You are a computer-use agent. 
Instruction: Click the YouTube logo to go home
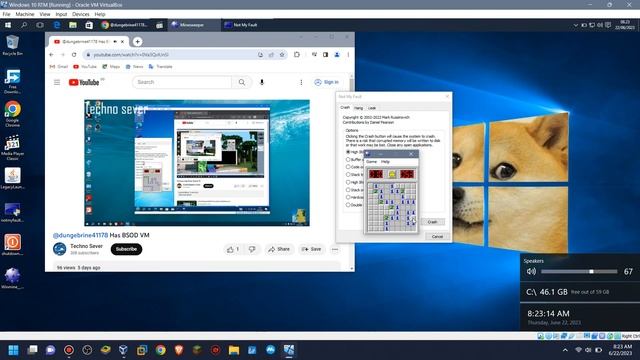[84, 82]
